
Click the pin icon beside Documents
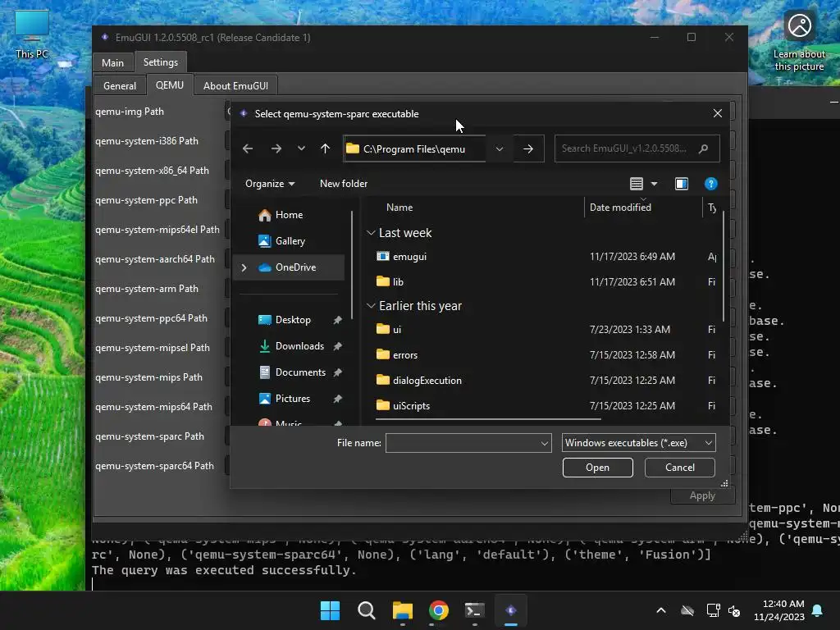point(337,372)
